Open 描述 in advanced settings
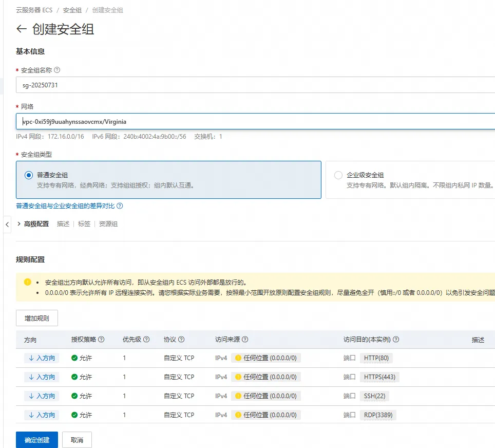The image size is (495, 448). [x=63, y=224]
